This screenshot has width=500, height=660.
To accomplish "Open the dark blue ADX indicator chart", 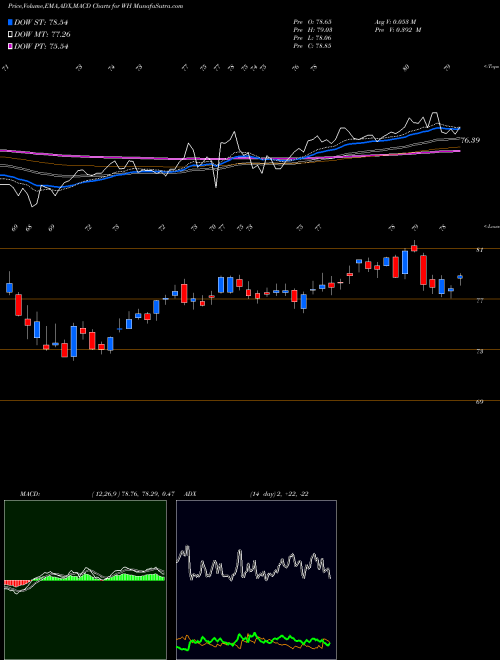I will 256,580.
